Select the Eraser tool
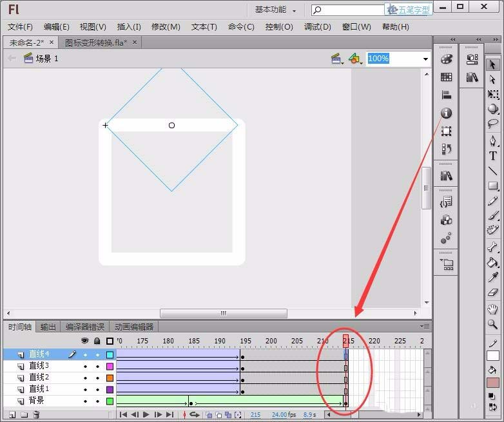The image size is (504, 422). tap(492, 293)
